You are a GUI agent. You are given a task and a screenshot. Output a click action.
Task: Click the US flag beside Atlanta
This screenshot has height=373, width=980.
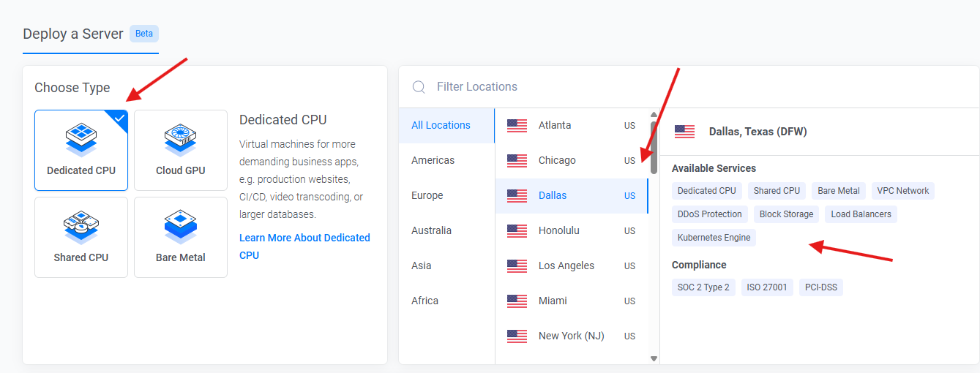tap(517, 126)
